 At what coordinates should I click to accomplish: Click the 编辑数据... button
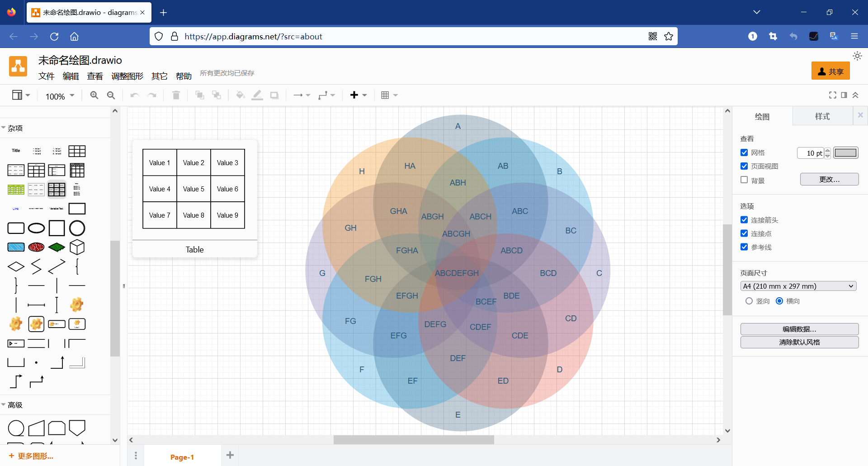[799, 329]
